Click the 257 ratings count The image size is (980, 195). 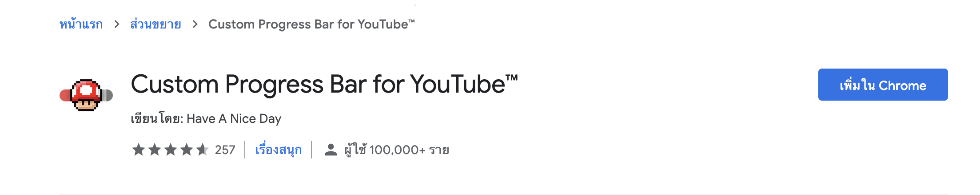(225, 150)
